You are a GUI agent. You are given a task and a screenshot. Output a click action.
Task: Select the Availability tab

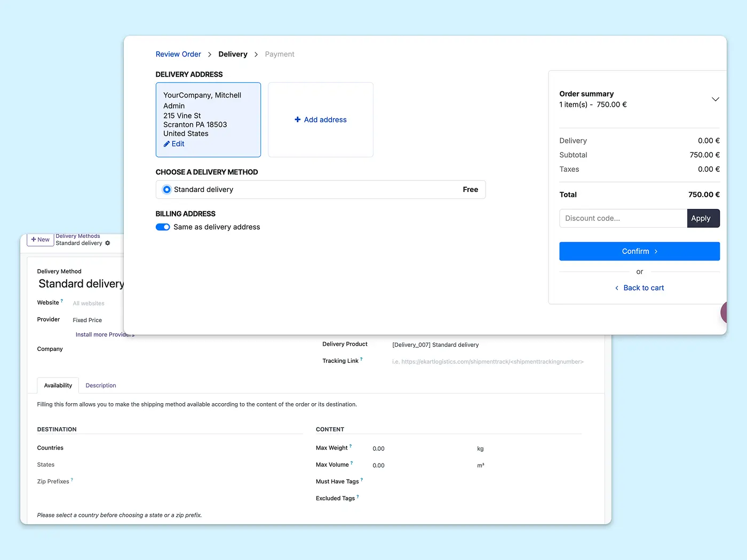pyautogui.click(x=58, y=386)
